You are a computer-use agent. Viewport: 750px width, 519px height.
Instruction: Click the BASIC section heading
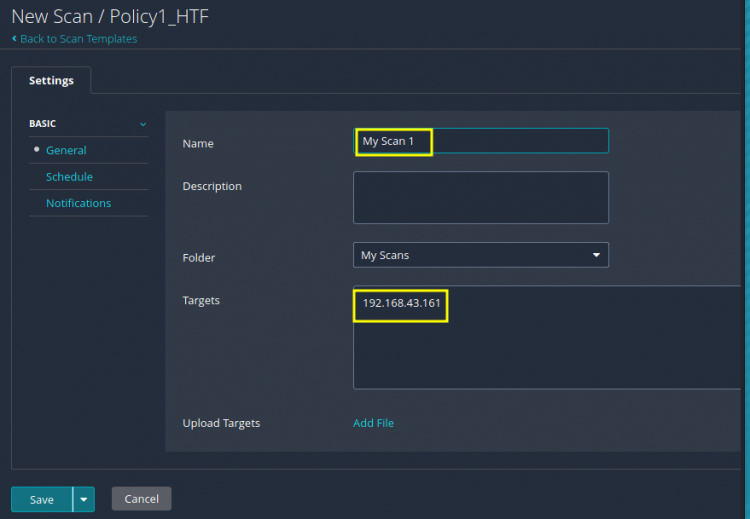coord(43,124)
